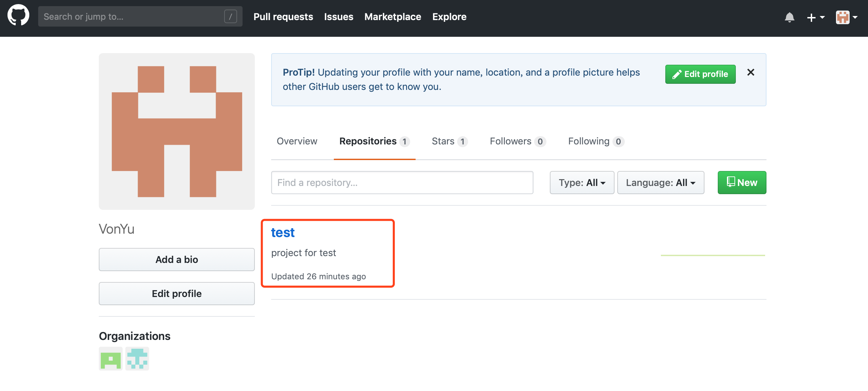Image resolution: width=868 pixels, height=391 pixels.
Task: Open the notifications bell
Action: point(789,17)
